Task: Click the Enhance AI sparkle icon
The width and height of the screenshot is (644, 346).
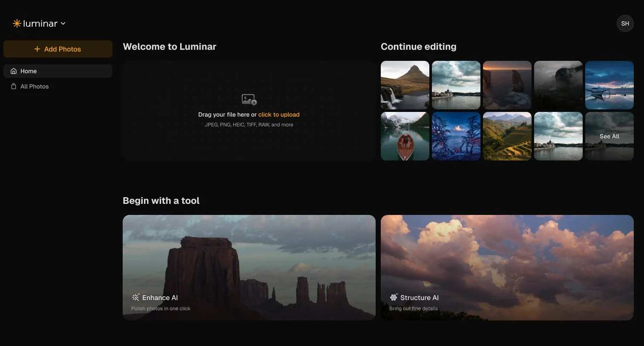Action: 135,297
